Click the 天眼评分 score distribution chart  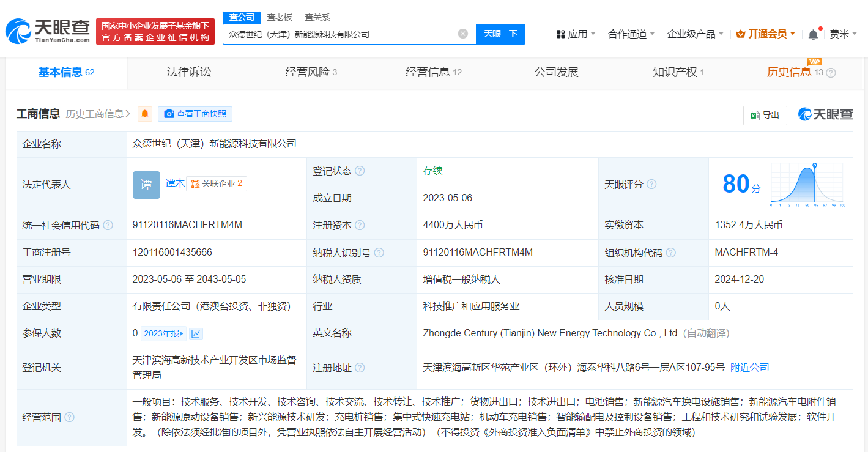807,185
